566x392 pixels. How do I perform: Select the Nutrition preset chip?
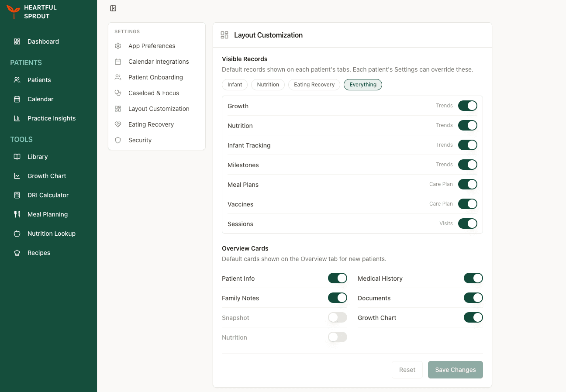coord(268,85)
